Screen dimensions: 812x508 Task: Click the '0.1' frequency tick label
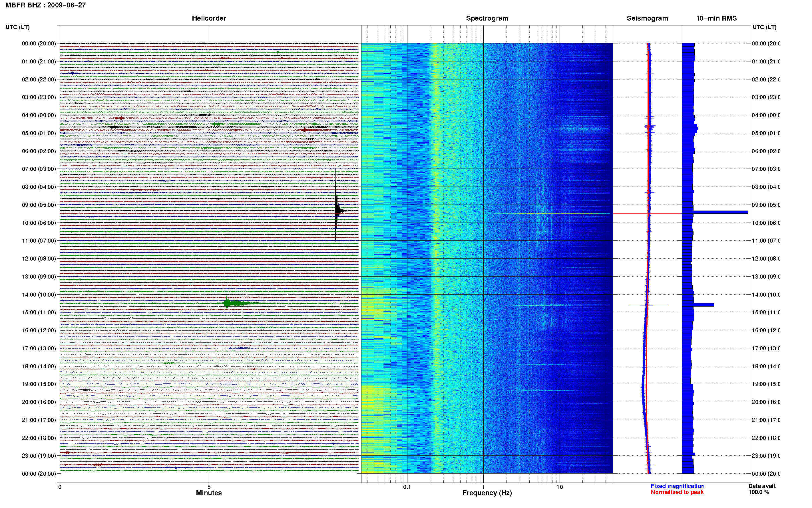click(x=407, y=487)
